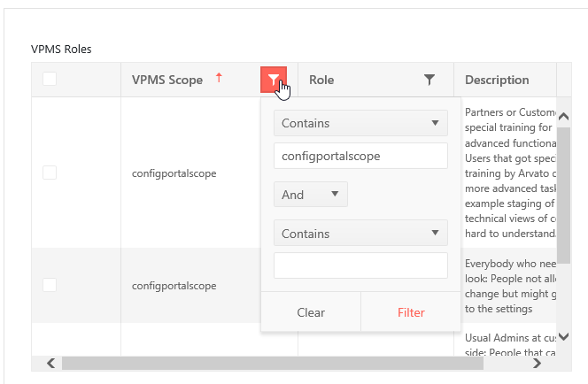This screenshot has height=384, width=588.
Task: Click the active VPMS Scope filter icon
Action: coord(274,80)
